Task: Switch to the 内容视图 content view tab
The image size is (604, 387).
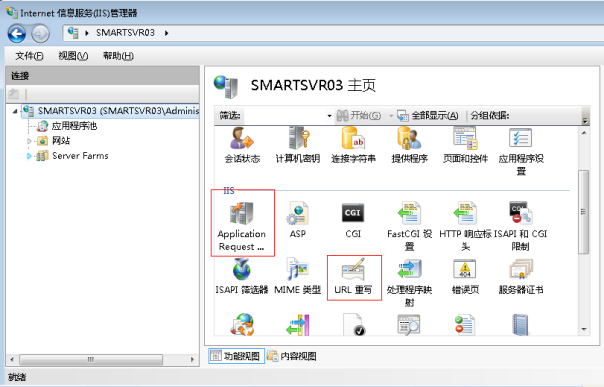Action: tap(292, 356)
